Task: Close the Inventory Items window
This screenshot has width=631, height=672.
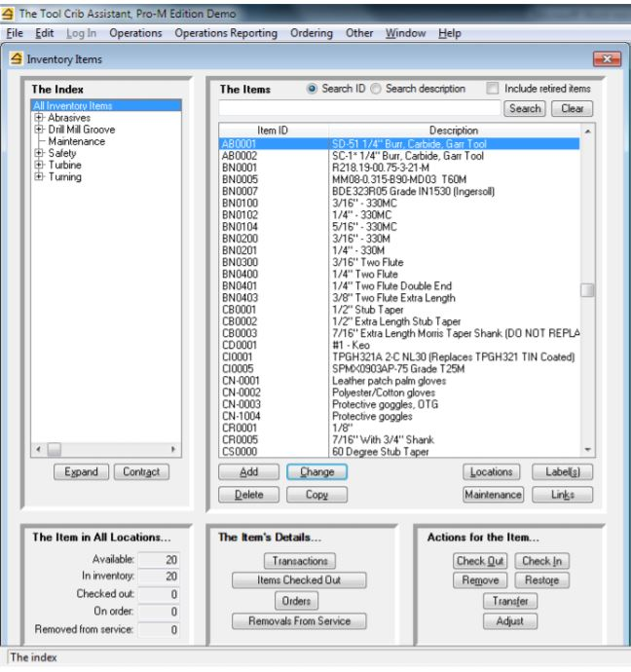Action: pos(607,59)
